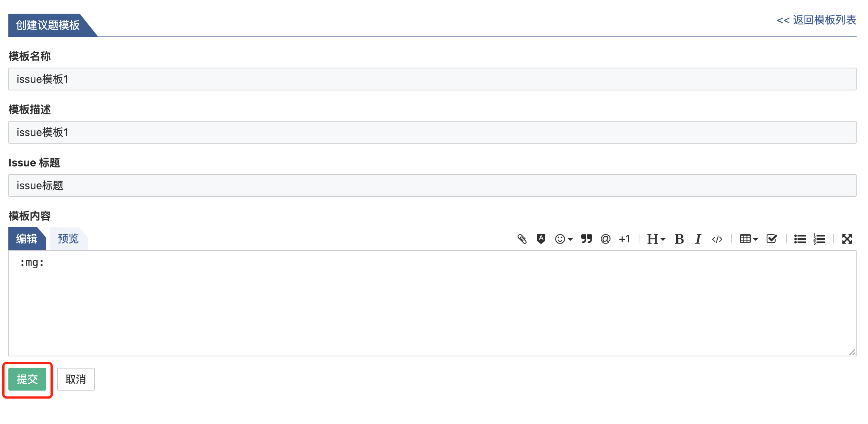Toggle fullscreen editor mode
868x424 pixels.
pyautogui.click(x=847, y=239)
